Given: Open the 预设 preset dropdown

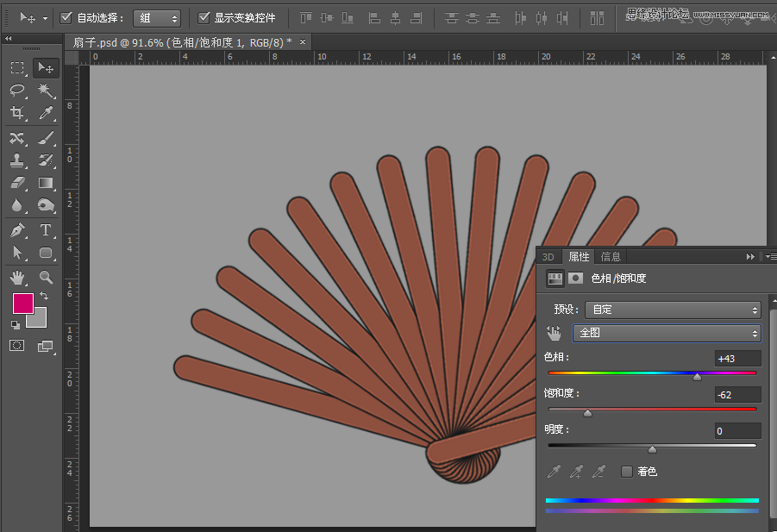Looking at the screenshot, I should pos(672,310).
